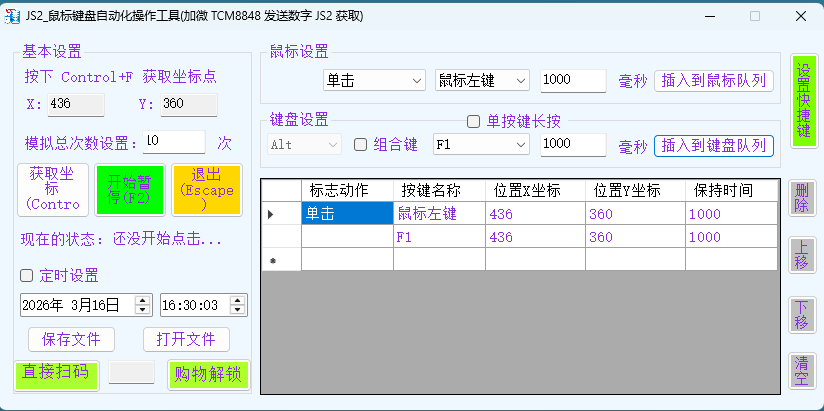Click the green 开始暂停(F2) button
Image resolution: width=824 pixels, height=411 pixels.
click(130, 190)
